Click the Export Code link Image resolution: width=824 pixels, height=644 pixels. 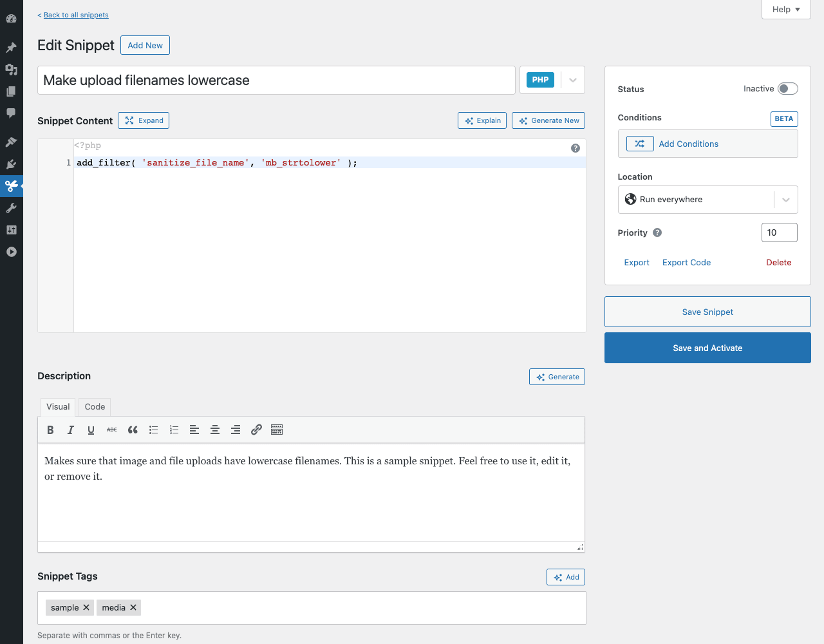point(686,262)
